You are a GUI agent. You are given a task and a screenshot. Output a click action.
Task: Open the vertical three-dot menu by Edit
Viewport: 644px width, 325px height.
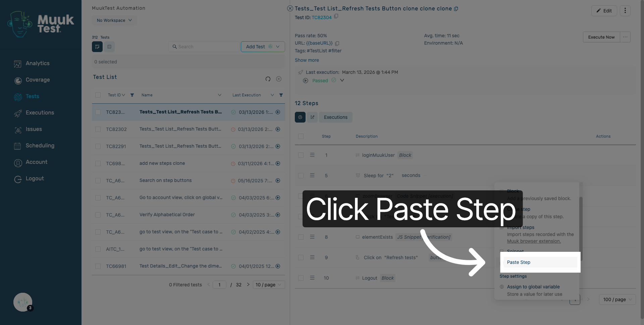tap(625, 11)
